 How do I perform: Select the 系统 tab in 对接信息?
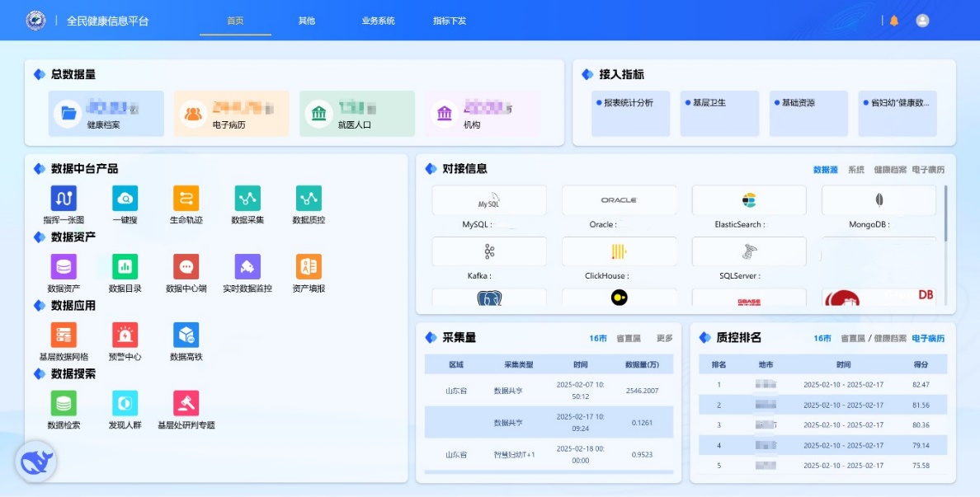[x=856, y=170]
